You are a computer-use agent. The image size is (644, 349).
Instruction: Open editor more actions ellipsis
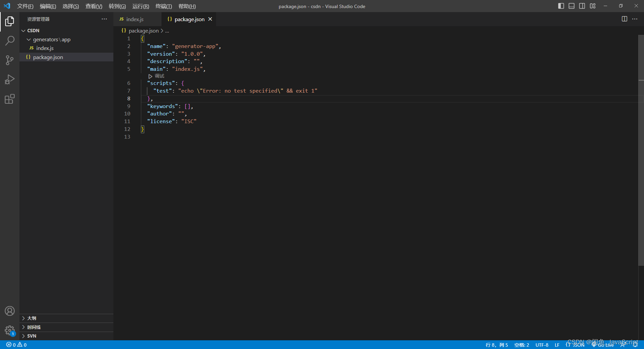click(x=635, y=19)
